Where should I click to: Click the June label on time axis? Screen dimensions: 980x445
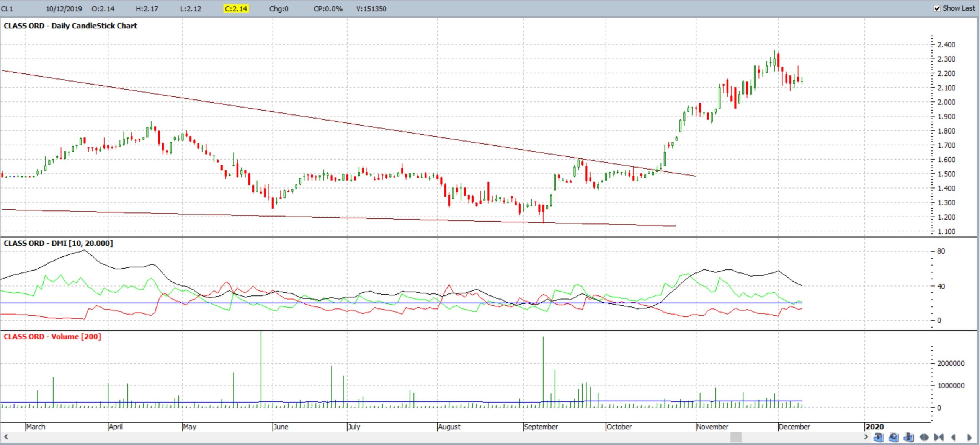tap(281, 426)
